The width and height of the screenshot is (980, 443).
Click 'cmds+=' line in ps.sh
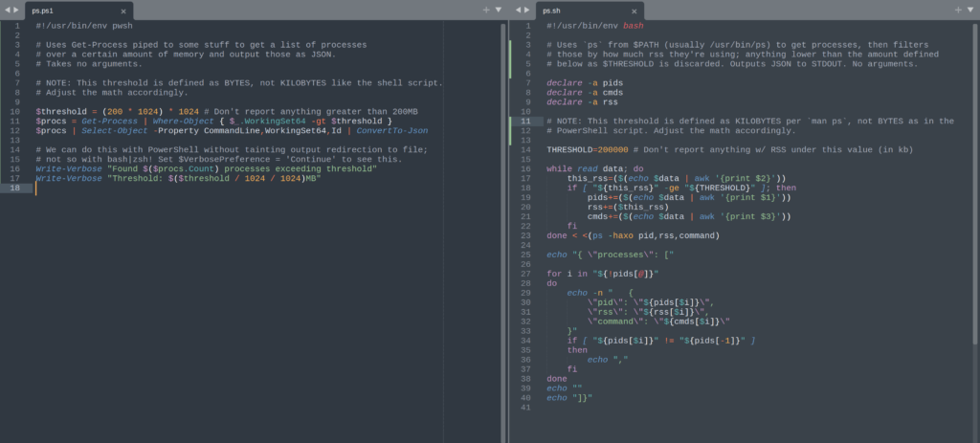coord(689,217)
